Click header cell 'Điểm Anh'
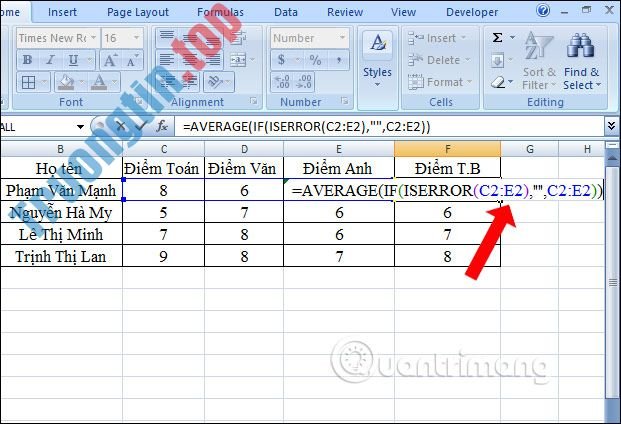 pos(339,168)
